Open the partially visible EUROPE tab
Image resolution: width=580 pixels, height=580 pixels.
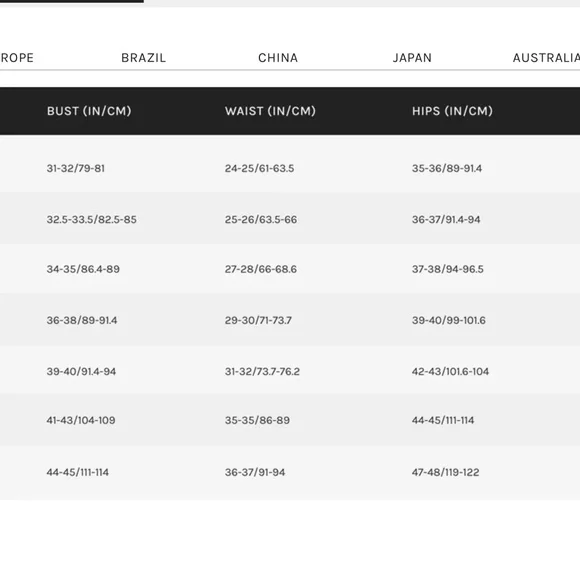[17, 58]
